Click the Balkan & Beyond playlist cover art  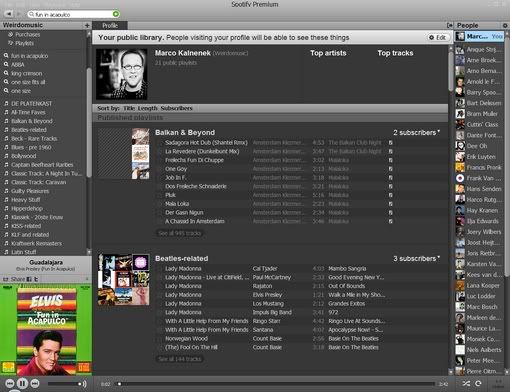point(123,154)
